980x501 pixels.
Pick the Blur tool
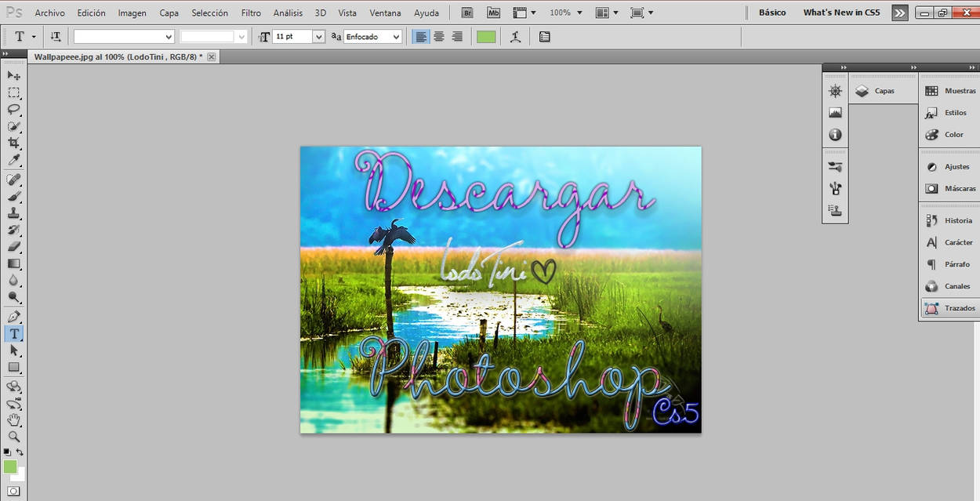[x=14, y=281]
